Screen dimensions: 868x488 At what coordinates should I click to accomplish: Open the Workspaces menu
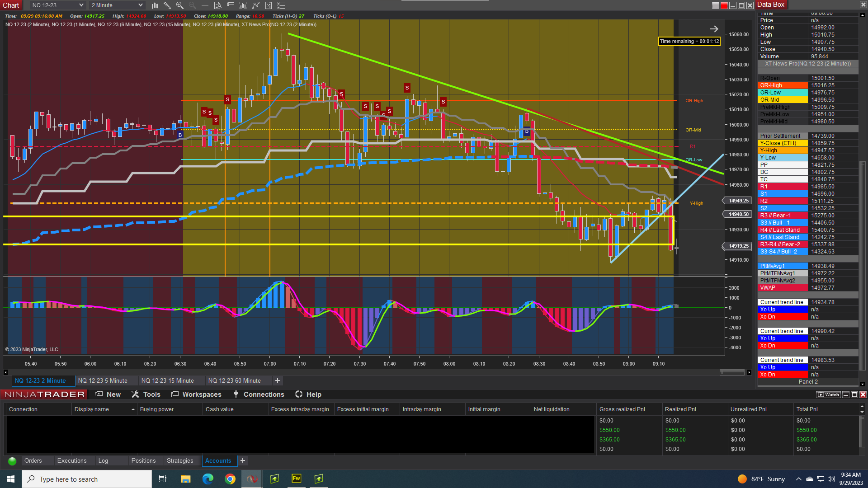coord(196,394)
